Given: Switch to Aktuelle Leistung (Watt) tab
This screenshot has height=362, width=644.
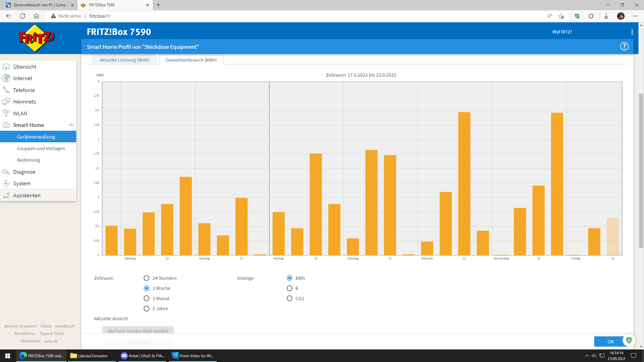Looking at the screenshot, I should pyautogui.click(x=124, y=60).
